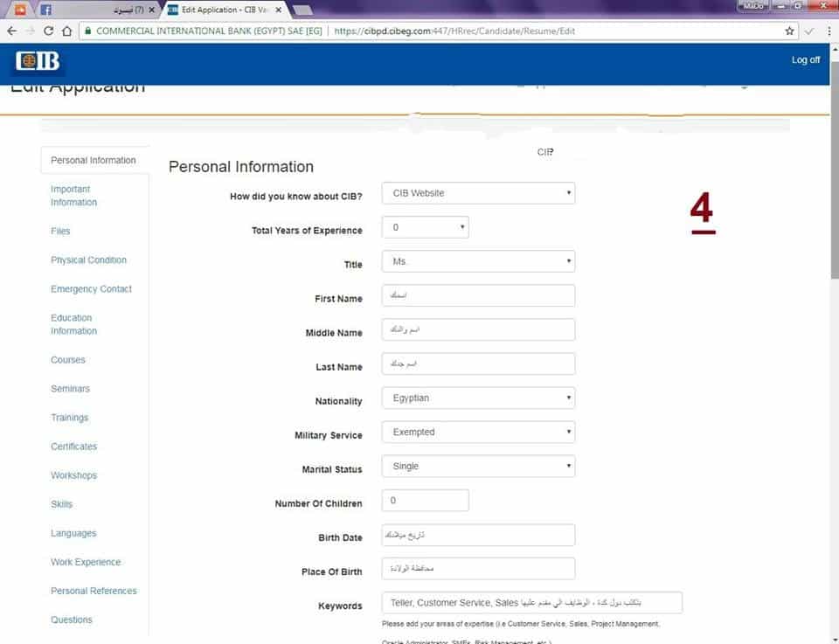Click the 'Military Service' field label

coord(329,435)
